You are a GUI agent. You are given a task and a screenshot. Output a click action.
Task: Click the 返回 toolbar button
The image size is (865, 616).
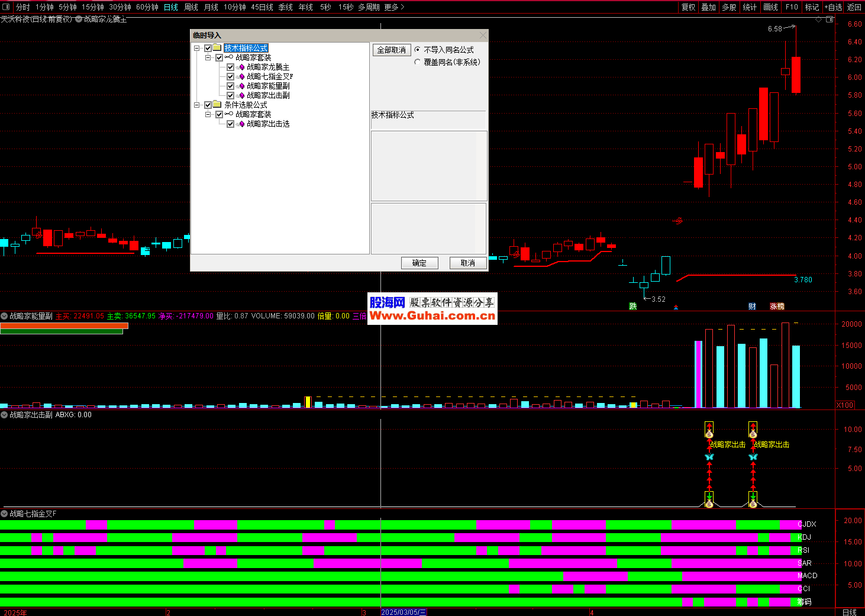[854, 7]
